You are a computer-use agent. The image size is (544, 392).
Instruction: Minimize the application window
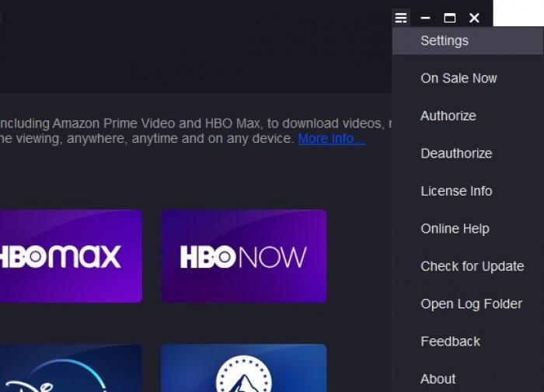(x=425, y=18)
